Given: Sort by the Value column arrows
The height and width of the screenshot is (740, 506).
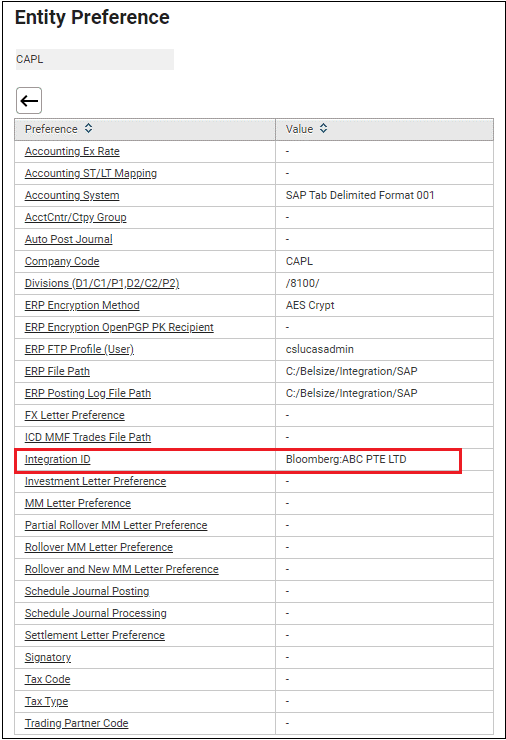Looking at the screenshot, I should click(x=323, y=128).
